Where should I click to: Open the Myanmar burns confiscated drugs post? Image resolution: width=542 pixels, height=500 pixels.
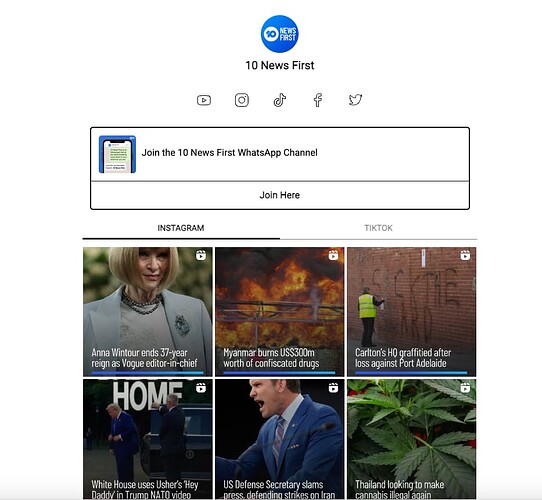[x=280, y=312]
